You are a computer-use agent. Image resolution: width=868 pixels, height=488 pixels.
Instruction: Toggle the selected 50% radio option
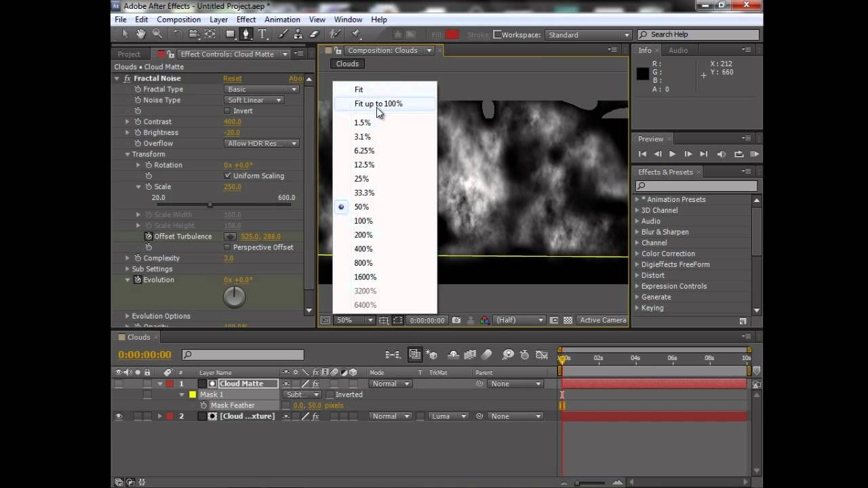pyautogui.click(x=341, y=207)
